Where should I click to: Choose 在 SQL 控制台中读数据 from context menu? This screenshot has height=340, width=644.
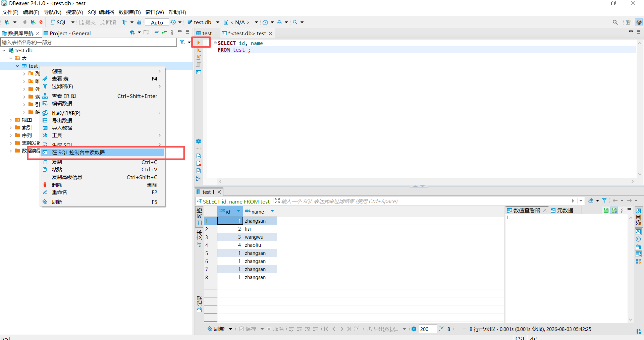pyautogui.click(x=103, y=153)
